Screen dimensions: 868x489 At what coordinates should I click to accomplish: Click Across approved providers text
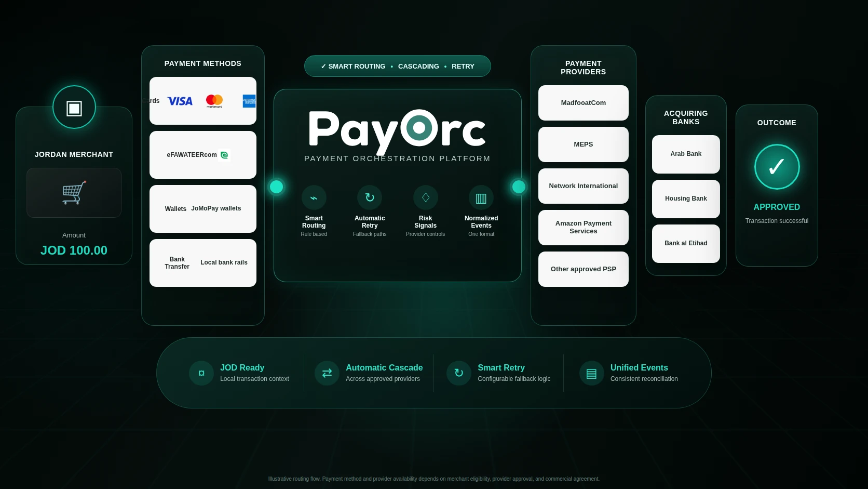coord(383,379)
